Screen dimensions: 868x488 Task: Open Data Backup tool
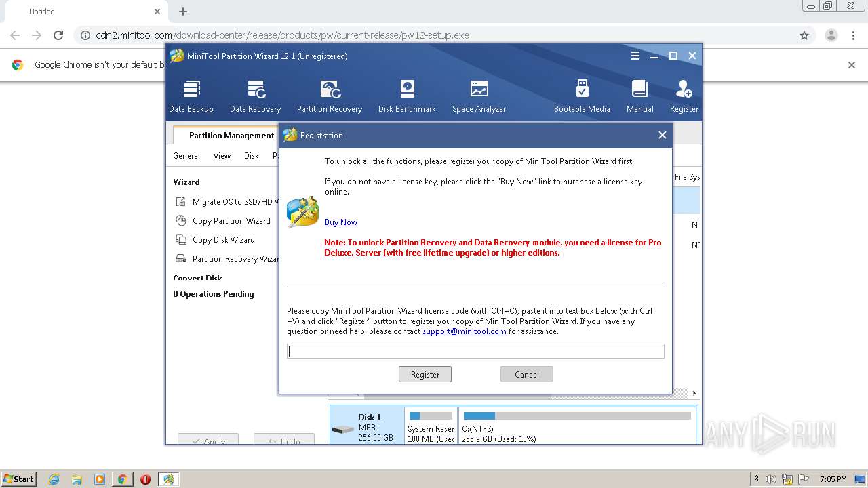coord(191,96)
